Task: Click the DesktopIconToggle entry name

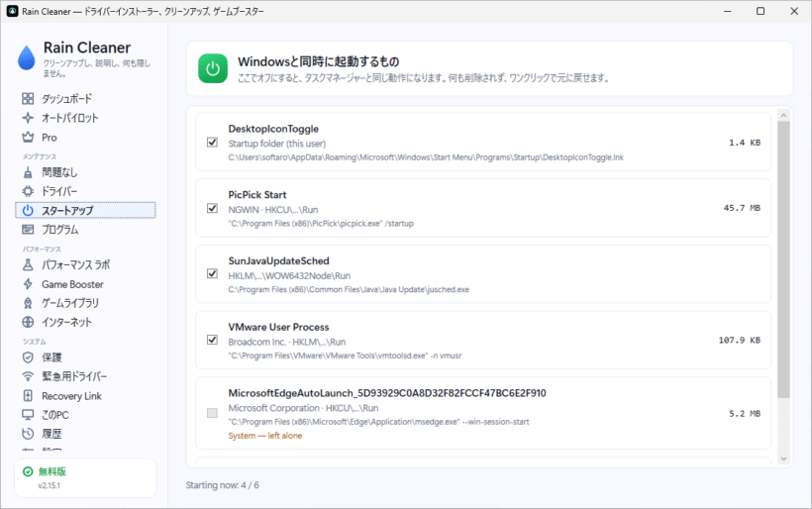Action: [x=273, y=129]
